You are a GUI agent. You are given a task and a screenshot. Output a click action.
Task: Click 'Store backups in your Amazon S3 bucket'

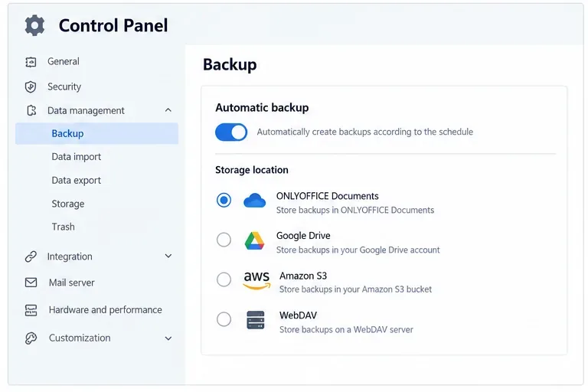(x=355, y=289)
